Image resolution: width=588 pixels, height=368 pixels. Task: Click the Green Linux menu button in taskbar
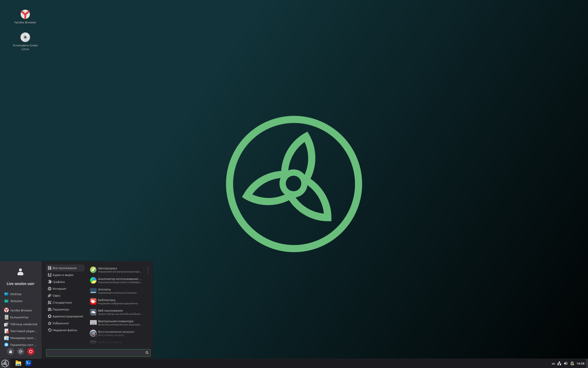point(5,363)
